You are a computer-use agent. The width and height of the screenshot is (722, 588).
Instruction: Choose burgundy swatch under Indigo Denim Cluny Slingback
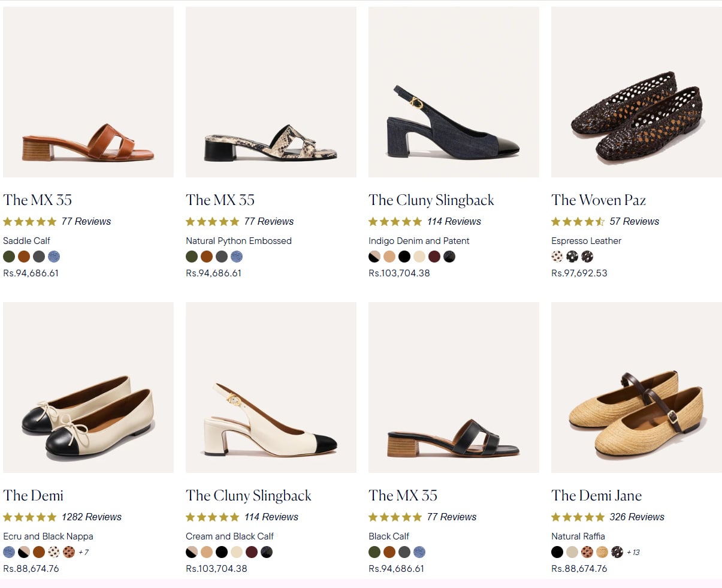click(x=434, y=257)
